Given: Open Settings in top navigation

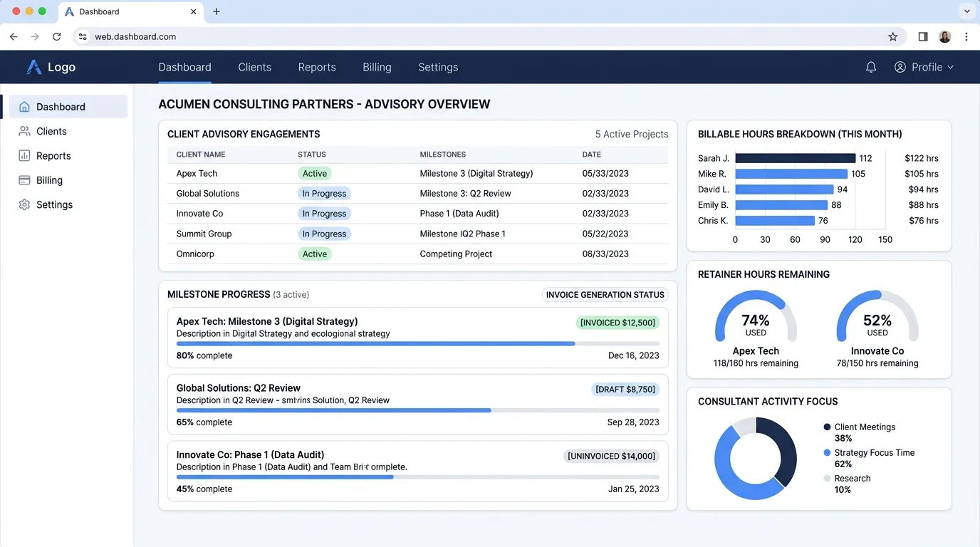Looking at the screenshot, I should point(438,67).
